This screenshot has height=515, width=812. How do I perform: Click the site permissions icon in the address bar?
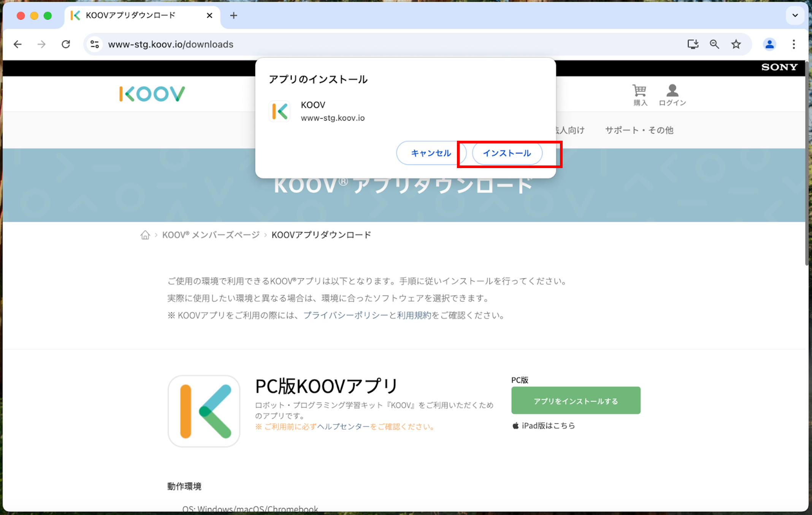pyautogui.click(x=94, y=44)
